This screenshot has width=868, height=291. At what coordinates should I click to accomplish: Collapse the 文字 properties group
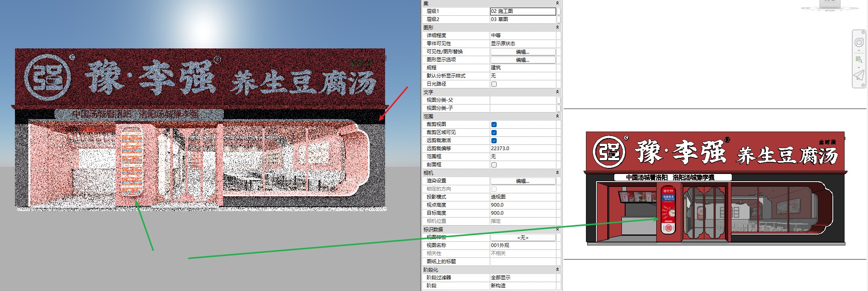point(557,92)
